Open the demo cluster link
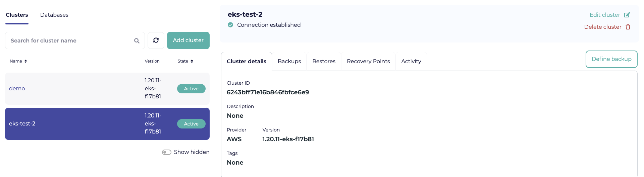Viewport: 644px width, 177px height. pos(17,88)
